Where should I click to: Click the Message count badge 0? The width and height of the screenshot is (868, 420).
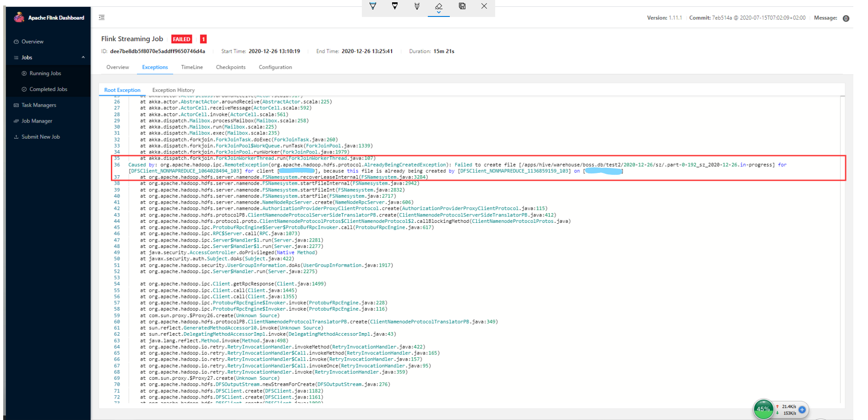[x=846, y=18]
